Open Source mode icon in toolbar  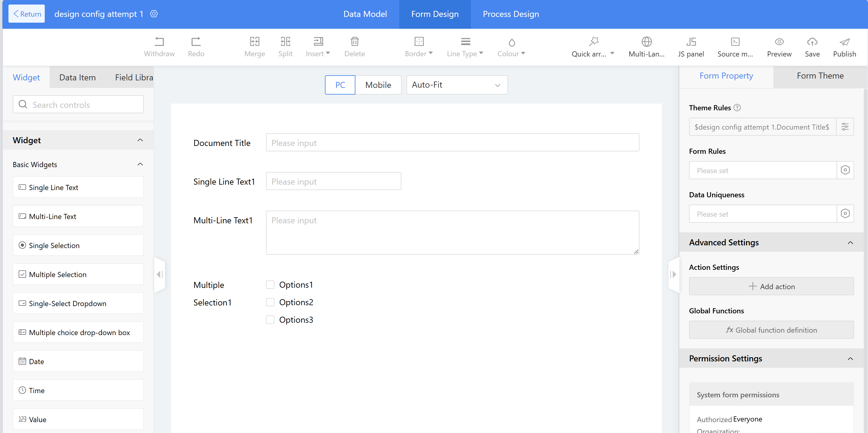735,42
